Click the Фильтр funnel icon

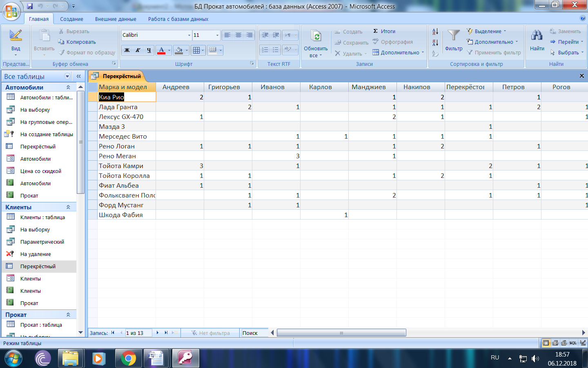454,36
